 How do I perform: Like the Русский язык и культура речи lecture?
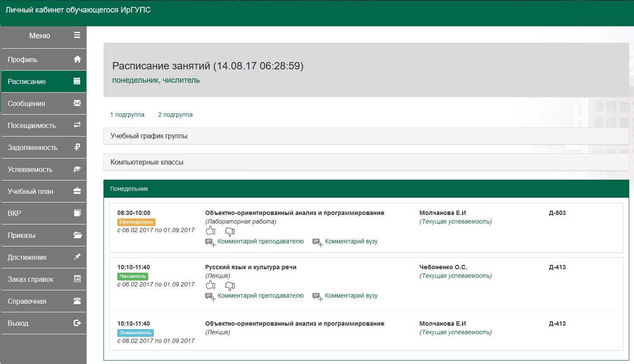pos(211,285)
